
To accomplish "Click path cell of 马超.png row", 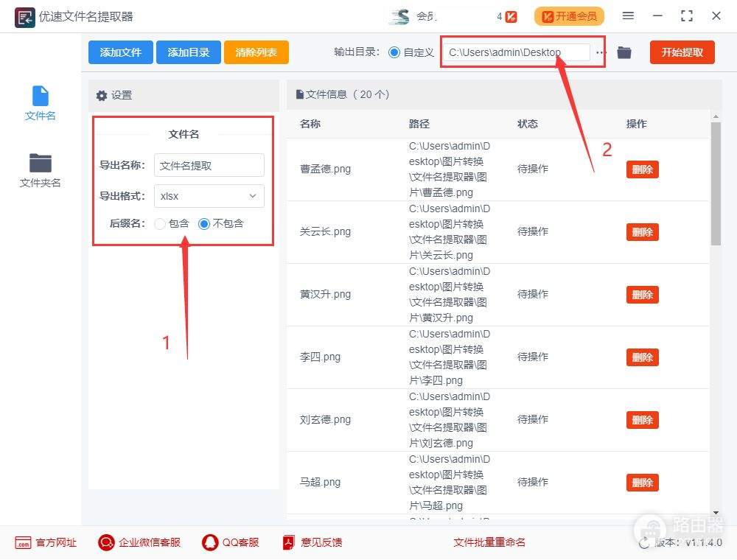I will tap(450, 483).
